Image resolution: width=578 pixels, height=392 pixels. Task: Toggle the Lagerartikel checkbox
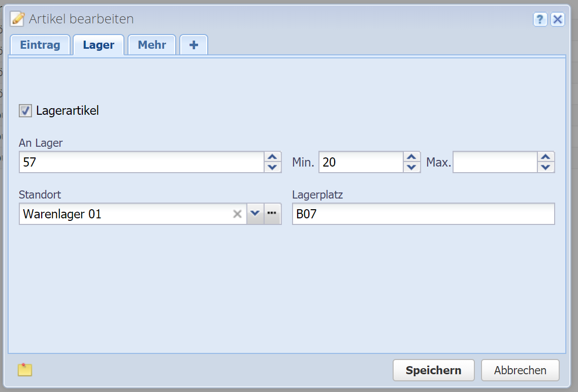[x=25, y=111]
